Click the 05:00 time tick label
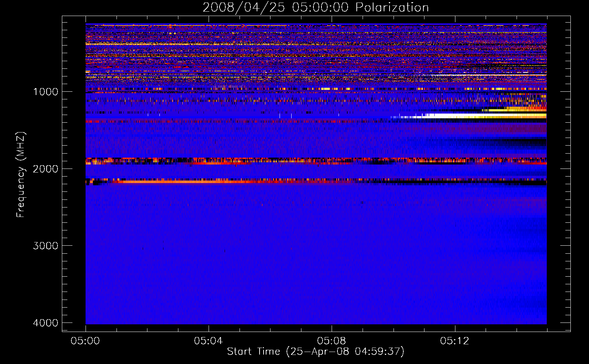The height and width of the screenshot is (364, 589). click(x=85, y=341)
